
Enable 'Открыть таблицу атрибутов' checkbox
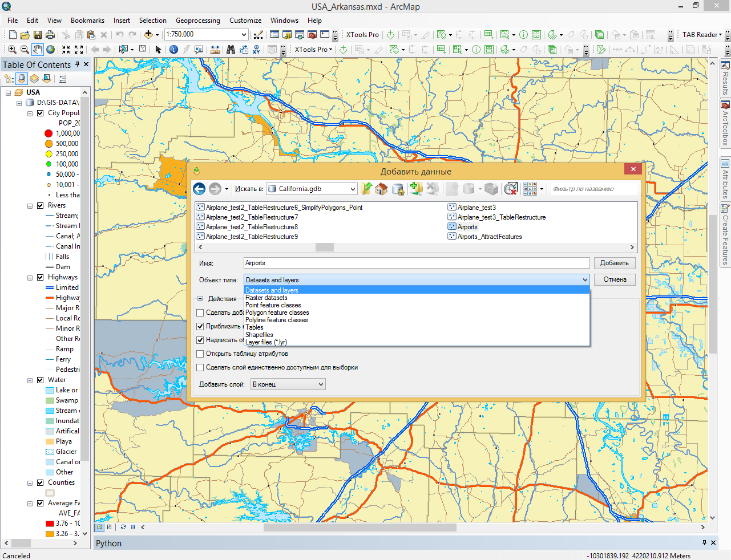tap(200, 354)
